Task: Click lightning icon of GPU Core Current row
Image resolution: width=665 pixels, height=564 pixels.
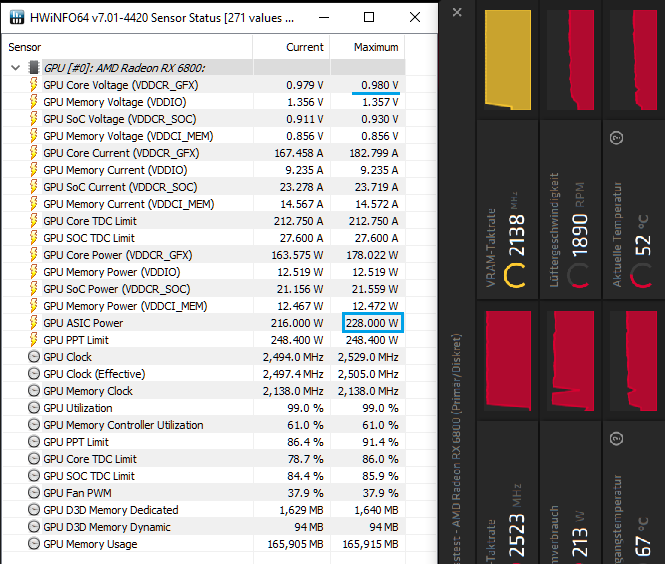Action: click(34, 153)
